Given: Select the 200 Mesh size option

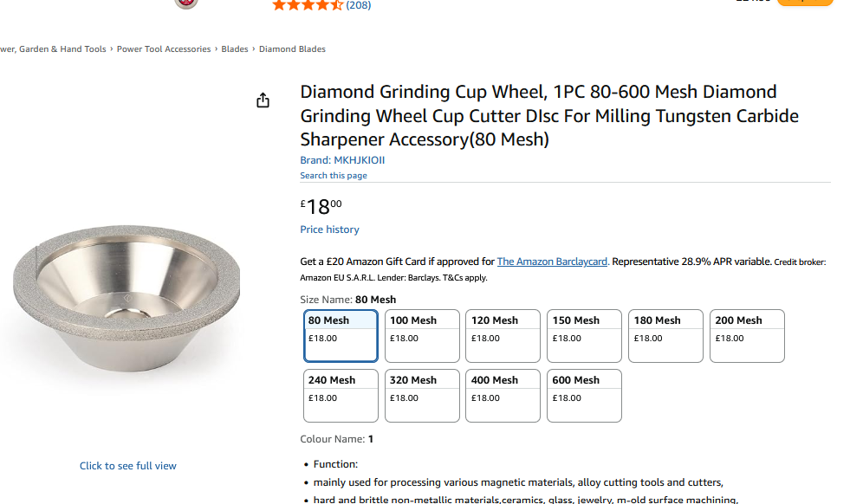Looking at the screenshot, I should point(747,335).
